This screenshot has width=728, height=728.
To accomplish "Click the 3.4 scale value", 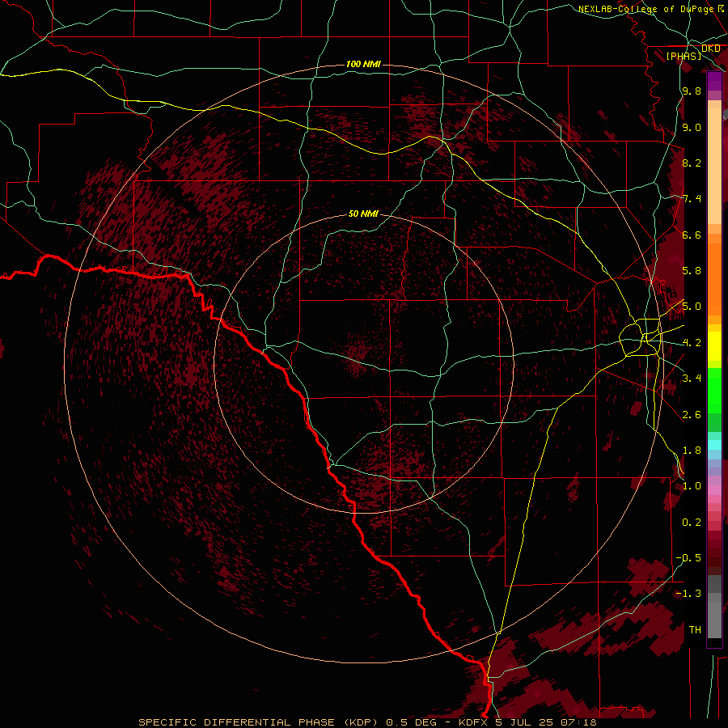I will pos(692,379).
